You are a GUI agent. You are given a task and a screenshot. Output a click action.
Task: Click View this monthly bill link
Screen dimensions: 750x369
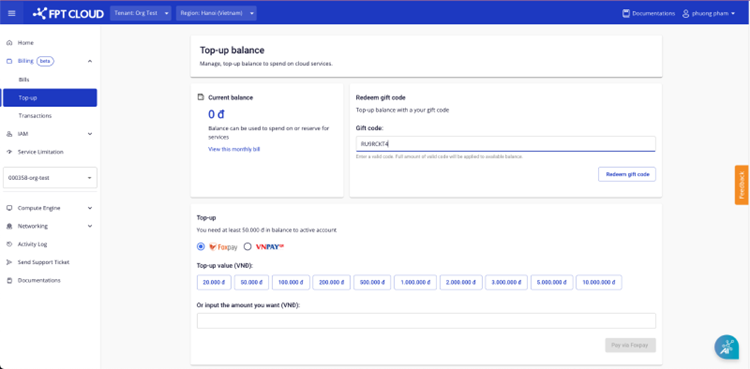point(234,149)
